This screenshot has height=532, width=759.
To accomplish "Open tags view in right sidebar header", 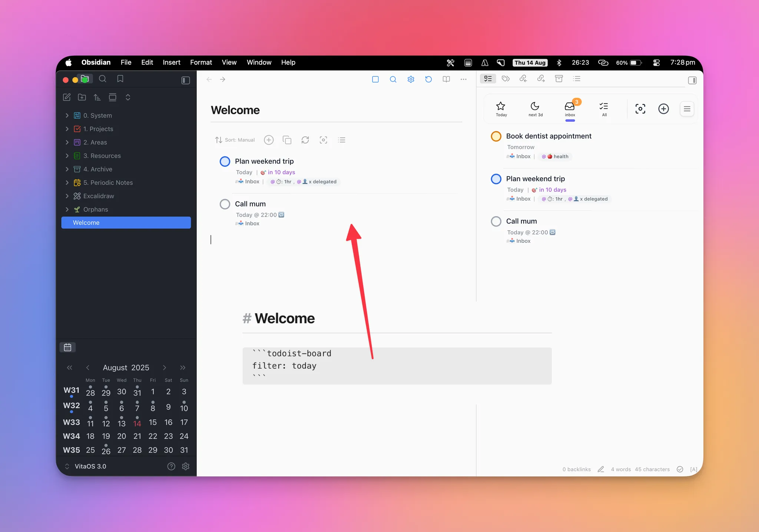I will point(506,79).
